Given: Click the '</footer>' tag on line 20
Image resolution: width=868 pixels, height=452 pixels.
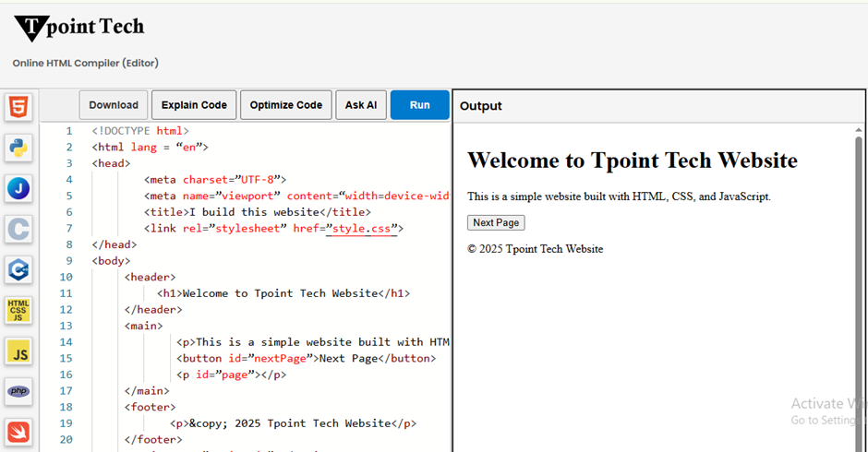Looking at the screenshot, I should 153,440.
